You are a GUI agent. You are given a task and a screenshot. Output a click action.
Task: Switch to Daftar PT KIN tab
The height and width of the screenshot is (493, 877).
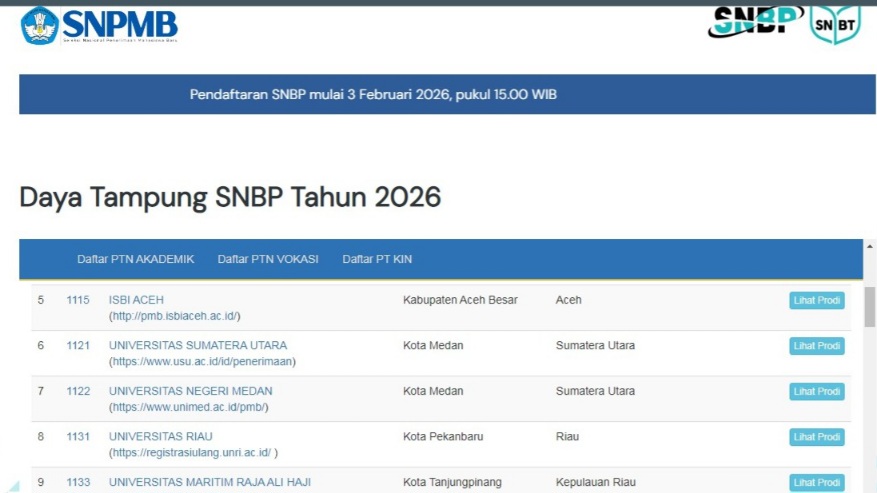point(377,259)
